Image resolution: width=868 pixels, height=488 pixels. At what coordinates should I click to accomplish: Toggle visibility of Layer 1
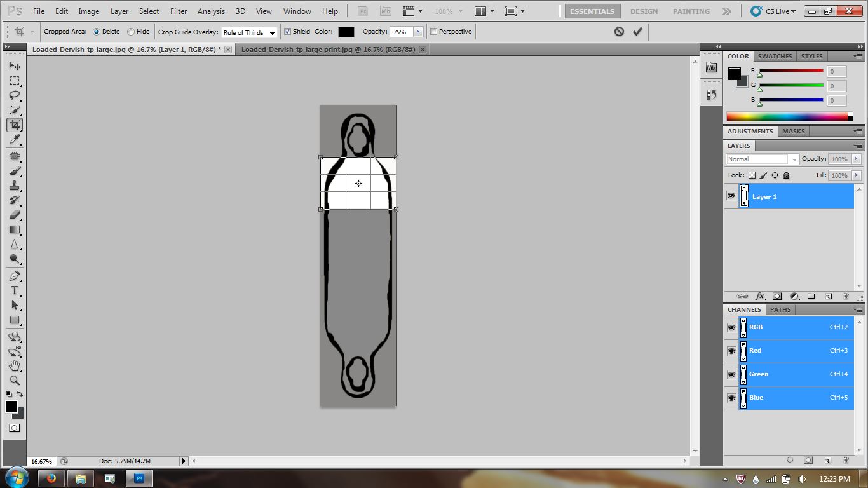click(731, 196)
